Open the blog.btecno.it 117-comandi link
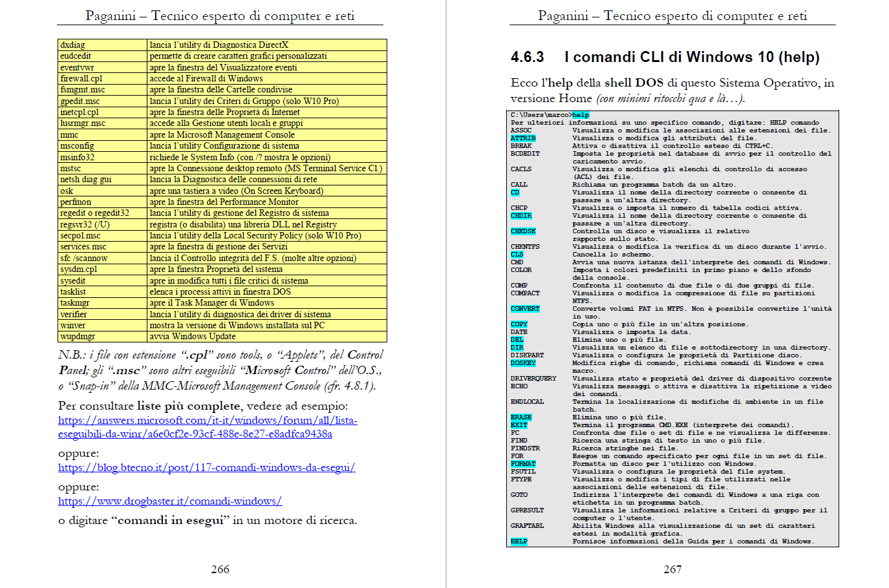This screenshot has width=889, height=588. (x=207, y=467)
